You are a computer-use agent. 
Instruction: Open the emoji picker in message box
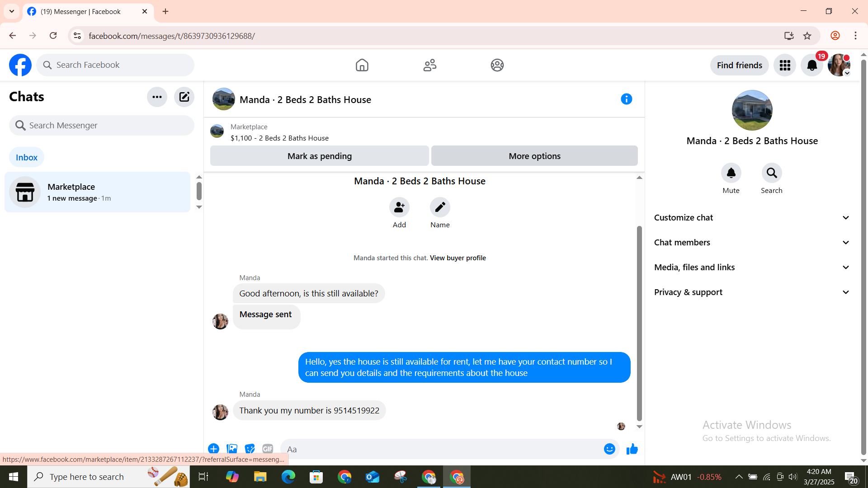pos(609,449)
